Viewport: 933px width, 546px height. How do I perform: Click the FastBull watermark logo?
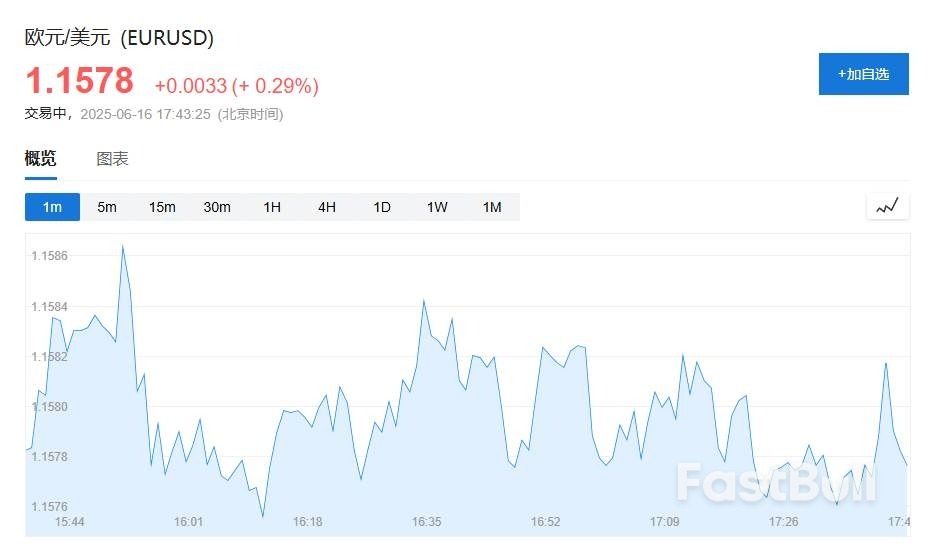pyautogui.click(x=776, y=482)
